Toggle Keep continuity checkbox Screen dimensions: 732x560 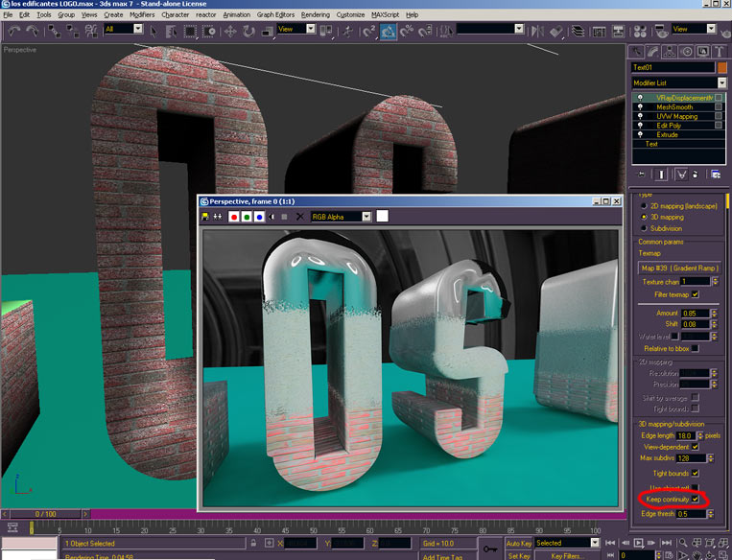tap(696, 500)
